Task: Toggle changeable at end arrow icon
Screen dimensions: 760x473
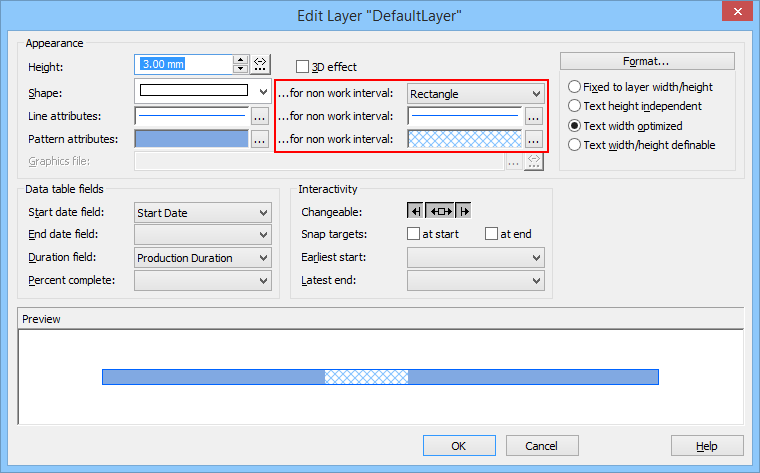Action: pyautogui.click(x=463, y=211)
